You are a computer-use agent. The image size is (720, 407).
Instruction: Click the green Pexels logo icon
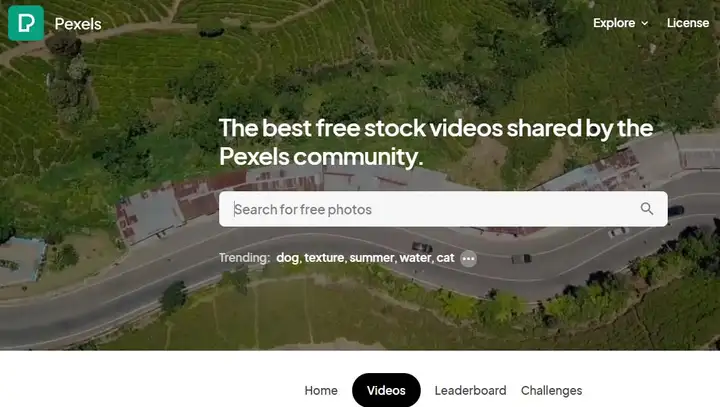tap(26, 23)
